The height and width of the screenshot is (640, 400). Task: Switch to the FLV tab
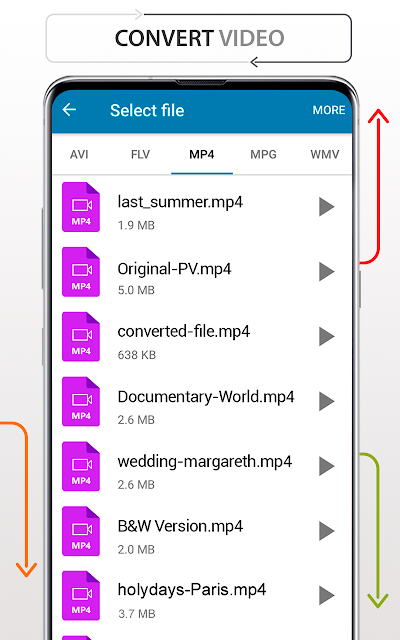coord(140,154)
